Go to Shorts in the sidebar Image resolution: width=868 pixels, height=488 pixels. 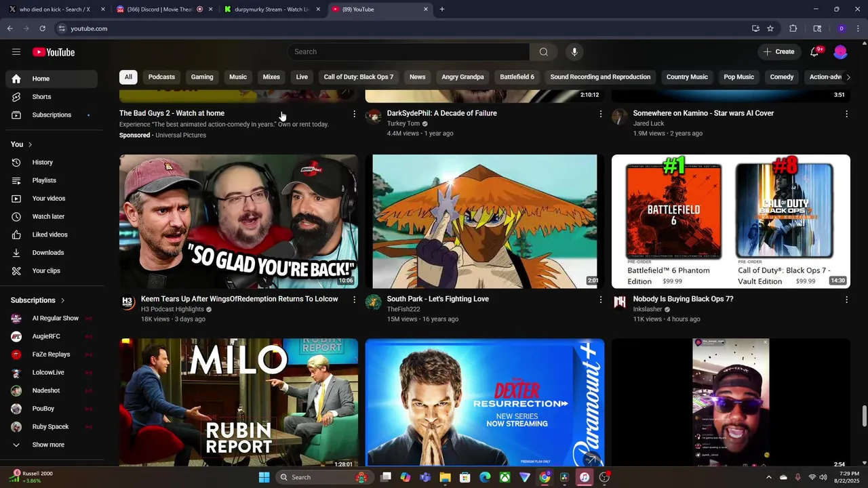pos(52,97)
